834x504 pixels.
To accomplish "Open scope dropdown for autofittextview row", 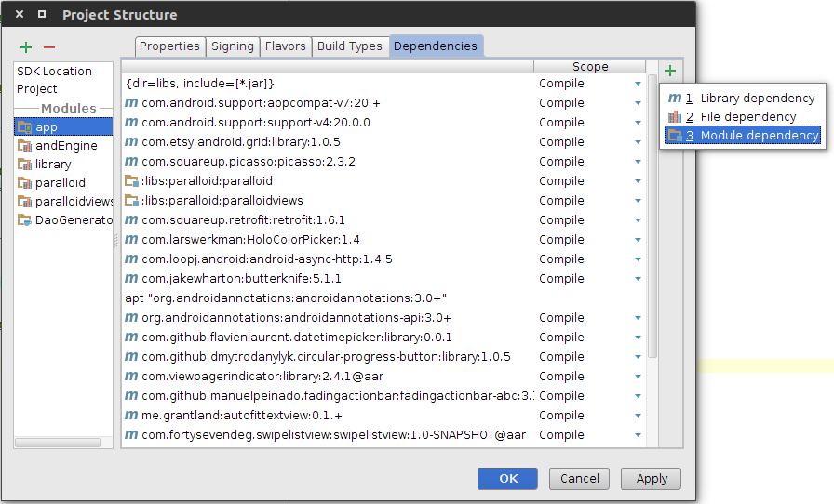I will point(638,416).
